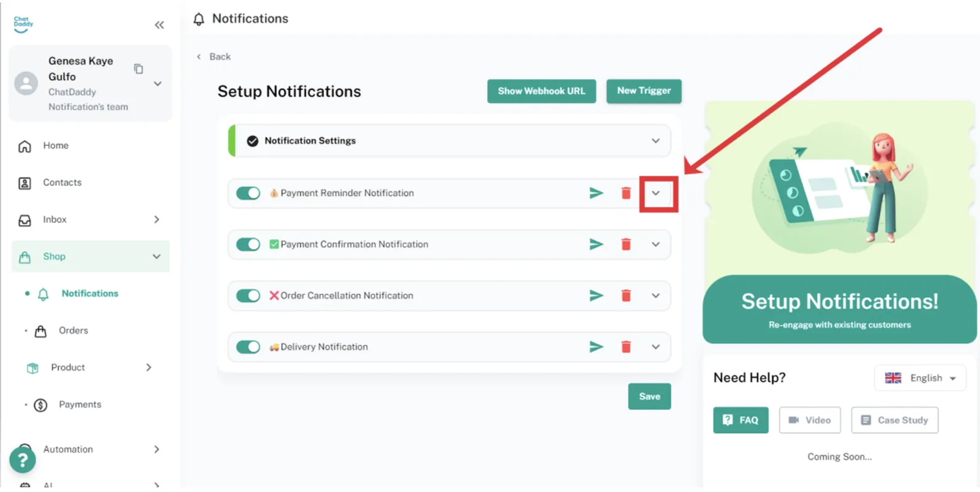The image size is (980, 492).
Task: Save the notification setup
Action: [649, 396]
